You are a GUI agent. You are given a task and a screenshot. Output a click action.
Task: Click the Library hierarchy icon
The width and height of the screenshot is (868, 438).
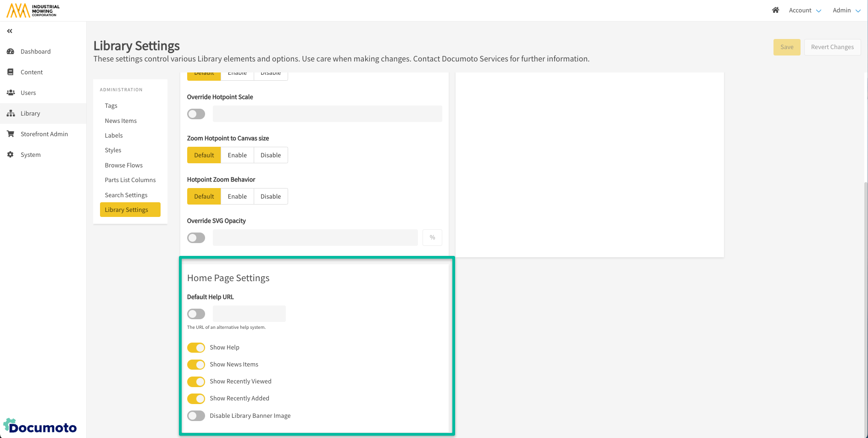tap(11, 113)
